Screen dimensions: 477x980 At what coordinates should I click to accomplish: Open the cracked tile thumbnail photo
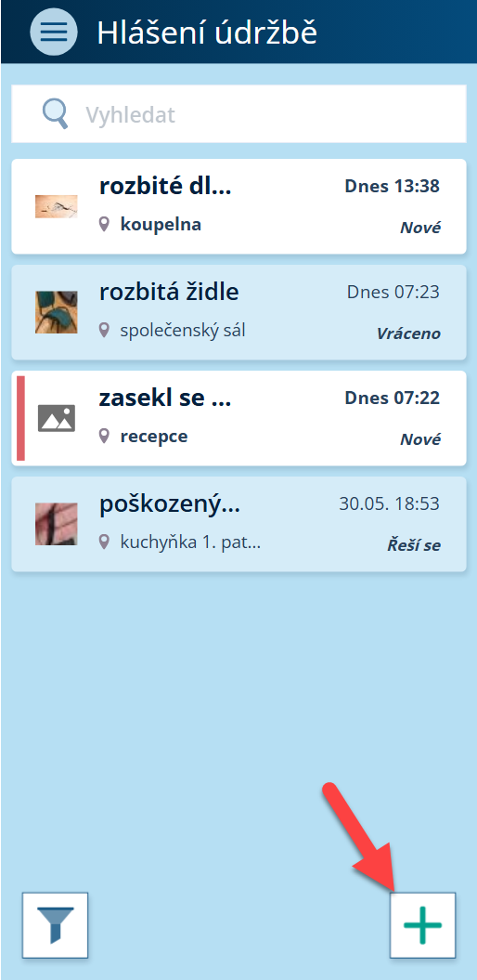pos(57,206)
